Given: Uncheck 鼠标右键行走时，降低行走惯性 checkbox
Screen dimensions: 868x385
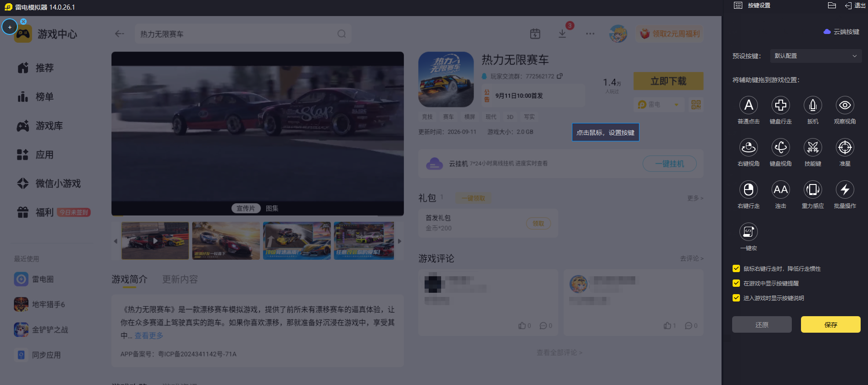Looking at the screenshot, I should tap(736, 268).
